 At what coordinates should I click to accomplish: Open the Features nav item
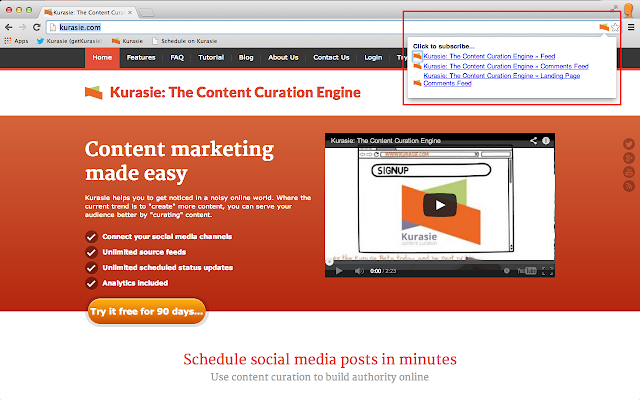141,58
